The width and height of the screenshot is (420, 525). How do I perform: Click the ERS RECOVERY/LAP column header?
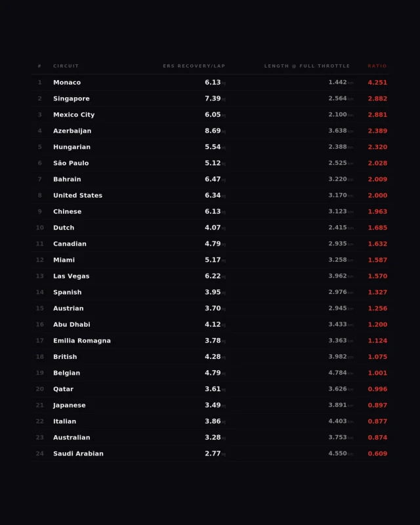[194, 66]
